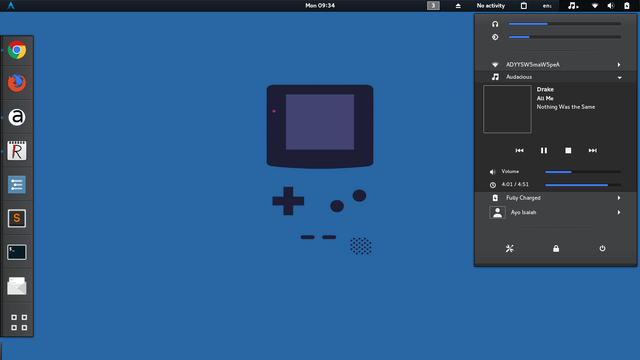This screenshot has height=360, width=640.
Task: Open the Ayo Isaiah user submenu
Action: (x=556, y=212)
